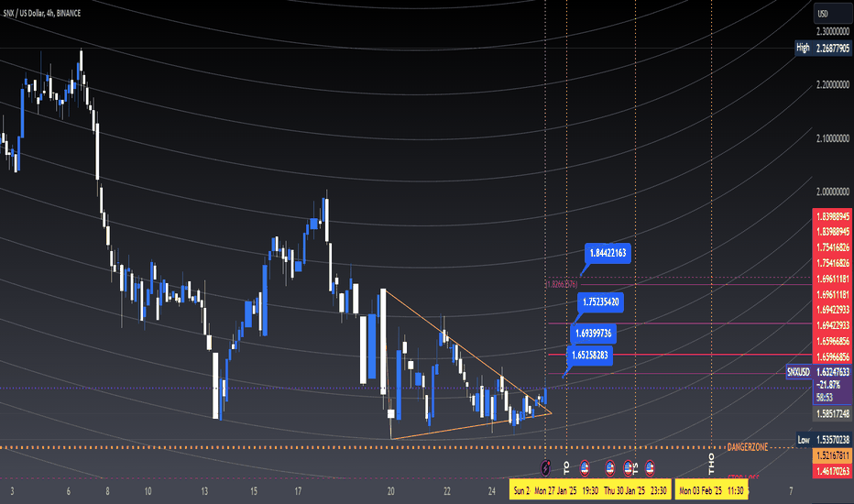Click the 2.20000000 price axis tick
The image size is (854, 504).
833,85
